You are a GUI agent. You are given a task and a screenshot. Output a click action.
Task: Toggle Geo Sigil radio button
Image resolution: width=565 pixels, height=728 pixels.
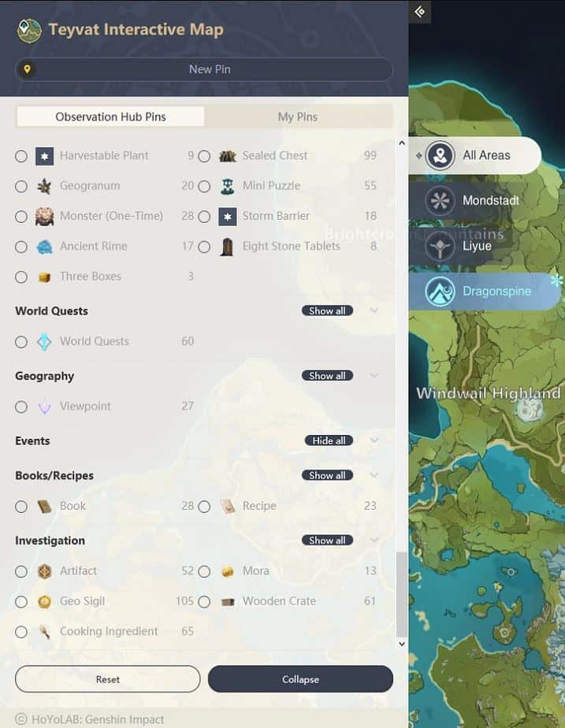pyautogui.click(x=21, y=602)
